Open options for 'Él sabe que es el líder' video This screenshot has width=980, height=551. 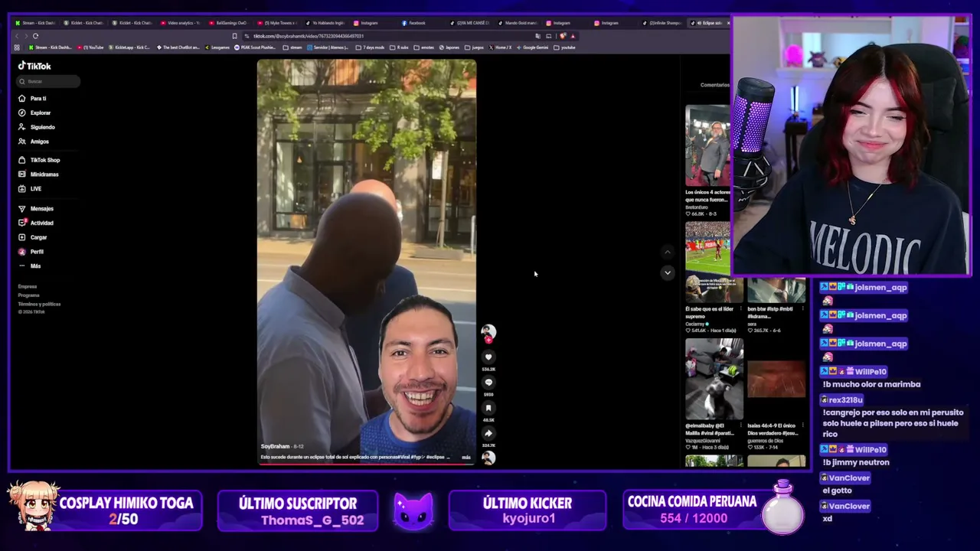(740, 308)
